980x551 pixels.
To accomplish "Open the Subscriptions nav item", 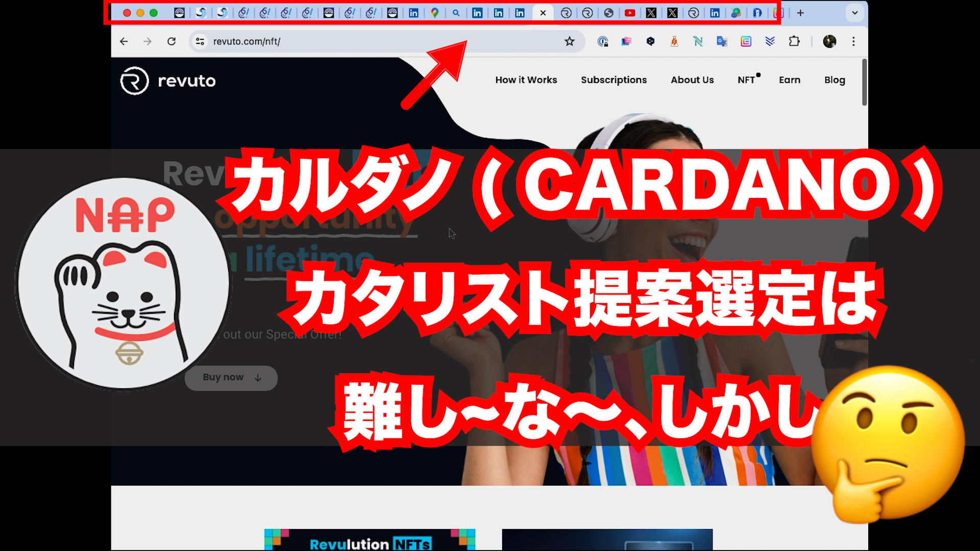I will pos(614,80).
